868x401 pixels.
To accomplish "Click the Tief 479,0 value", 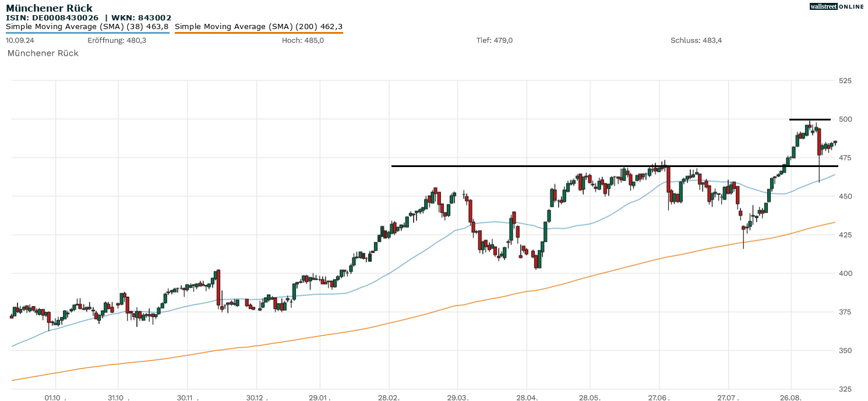I will [494, 40].
